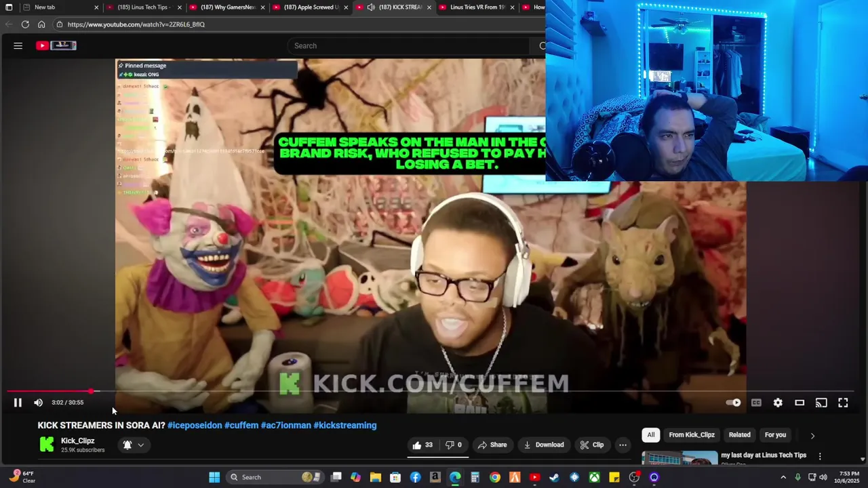Select the All filter chip

(x=651, y=434)
